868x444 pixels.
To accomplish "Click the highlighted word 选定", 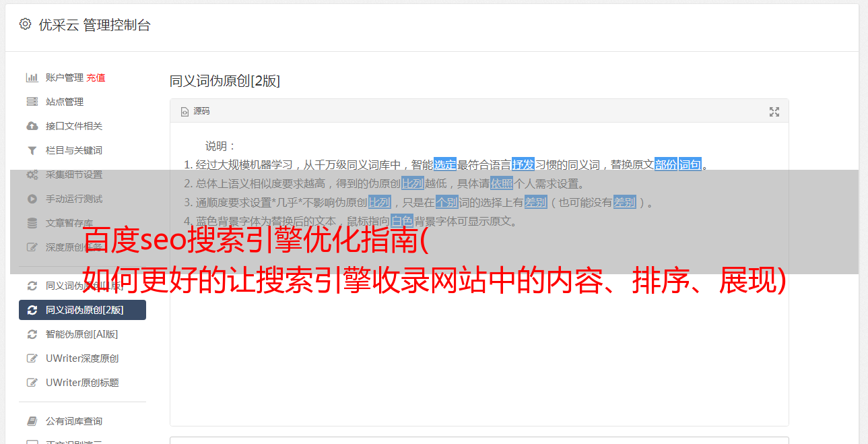I will pyautogui.click(x=444, y=164).
